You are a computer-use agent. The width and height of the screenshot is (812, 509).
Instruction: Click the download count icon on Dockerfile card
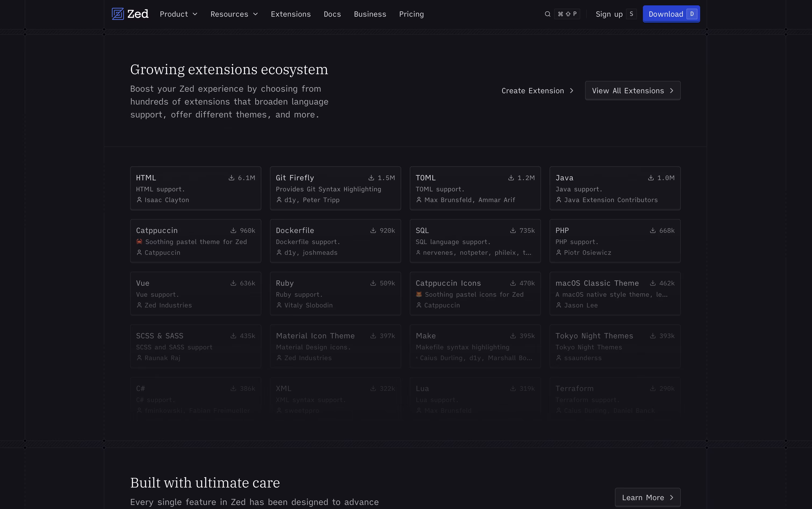point(373,231)
